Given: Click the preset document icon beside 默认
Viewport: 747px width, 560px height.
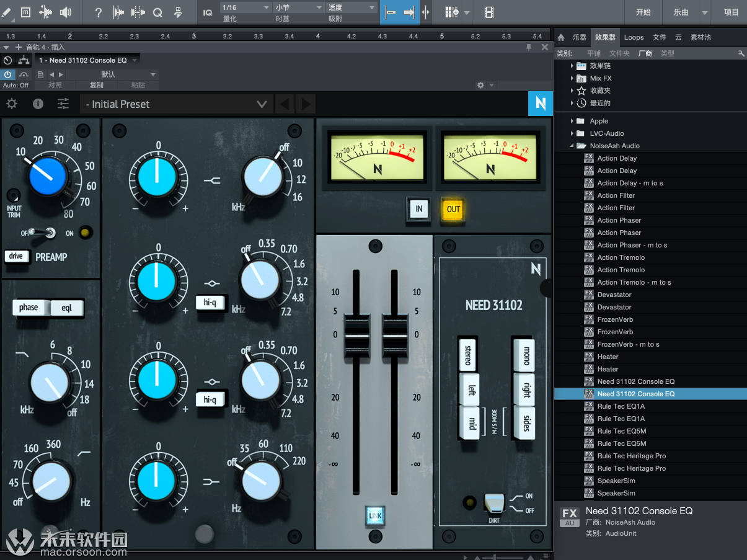Looking at the screenshot, I should pyautogui.click(x=40, y=74).
